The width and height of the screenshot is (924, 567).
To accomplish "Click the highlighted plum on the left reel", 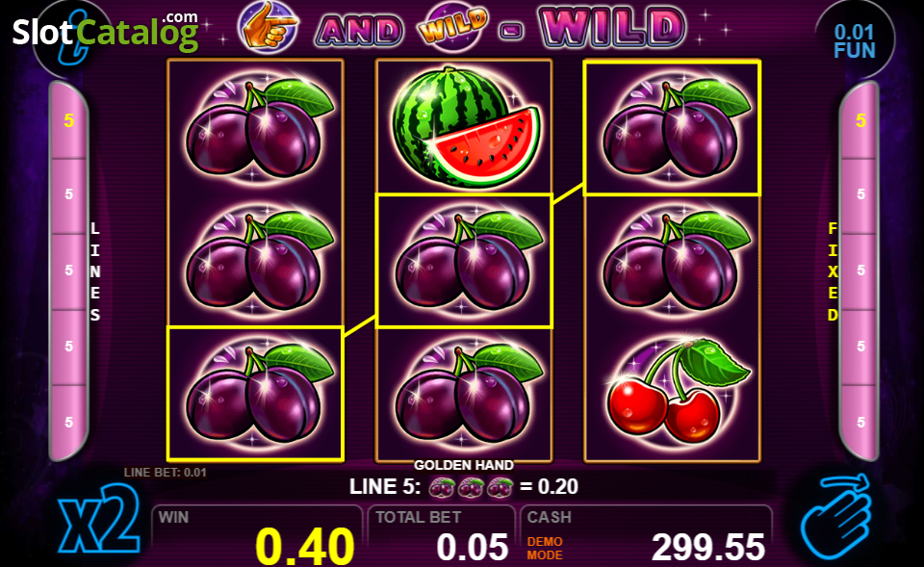I will tap(255, 393).
